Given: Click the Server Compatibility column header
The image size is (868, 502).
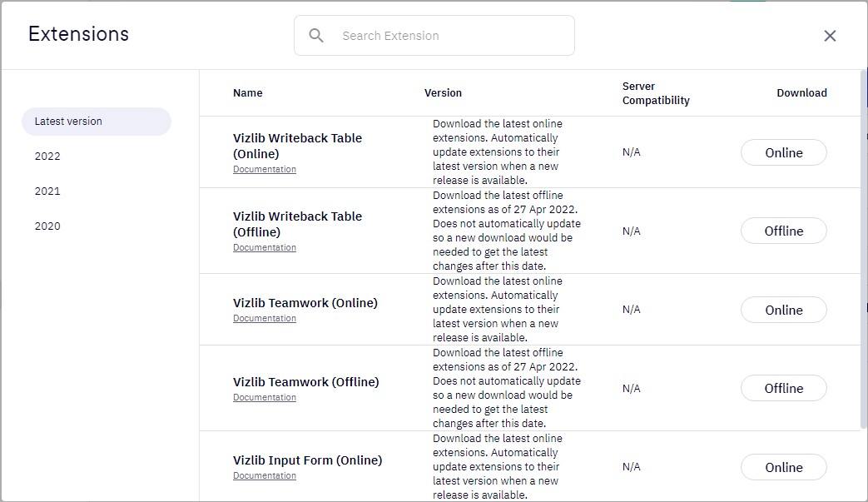Looking at the screenshot, I should click(656, 93).
